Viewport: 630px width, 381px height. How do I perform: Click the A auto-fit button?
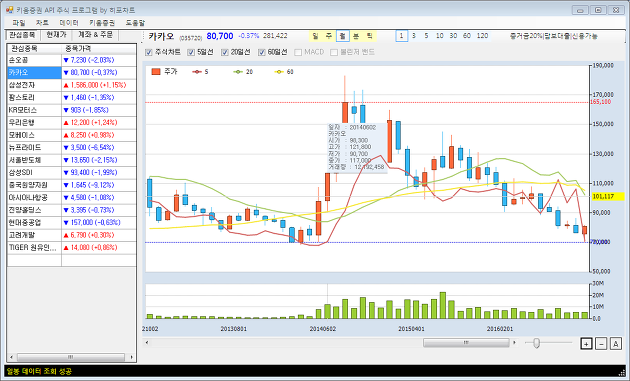(616, 344)
